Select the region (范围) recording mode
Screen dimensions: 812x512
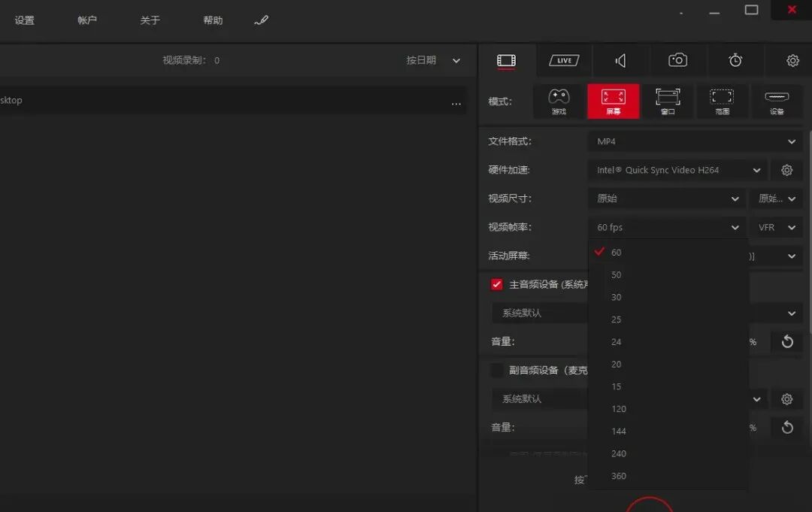click(722, 101)
